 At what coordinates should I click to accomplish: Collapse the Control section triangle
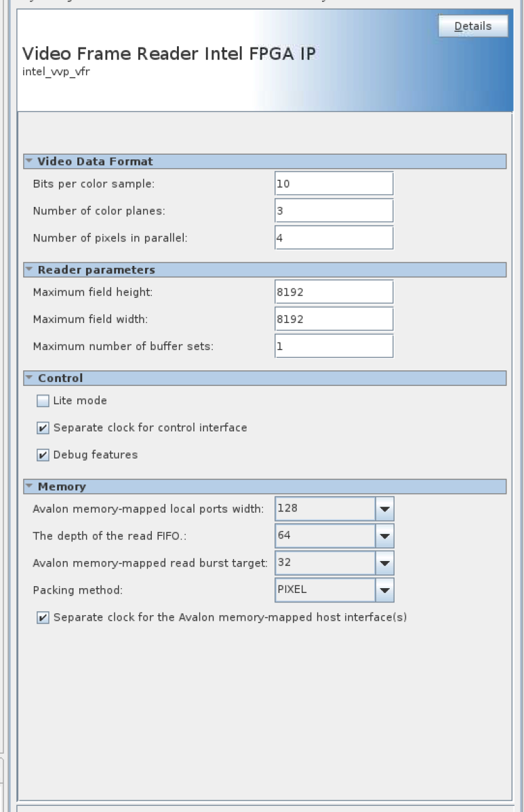point(29,378)
